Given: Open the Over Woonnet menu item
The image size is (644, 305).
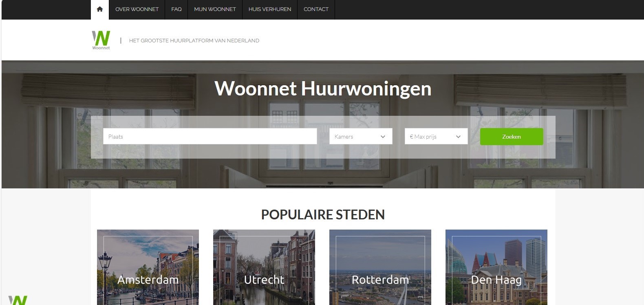Looking at the screenshot, I should pyautogui.click(x=137, y=9).
